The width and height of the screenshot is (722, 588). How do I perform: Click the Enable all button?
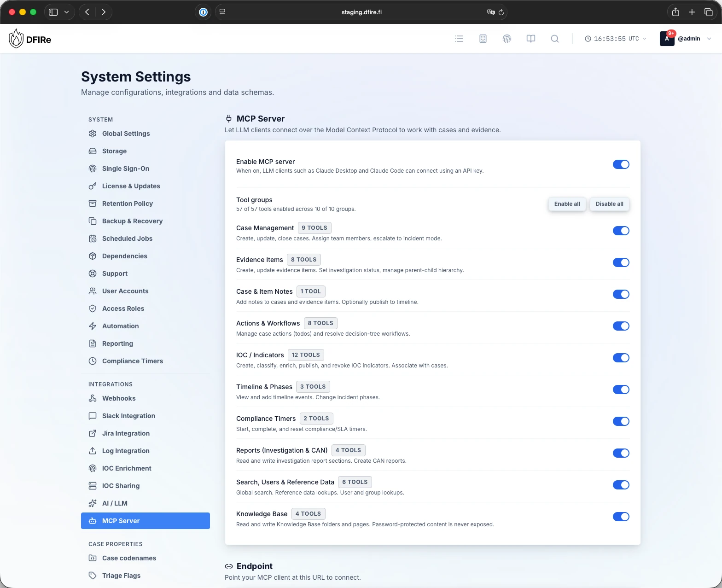click(567, 204)
